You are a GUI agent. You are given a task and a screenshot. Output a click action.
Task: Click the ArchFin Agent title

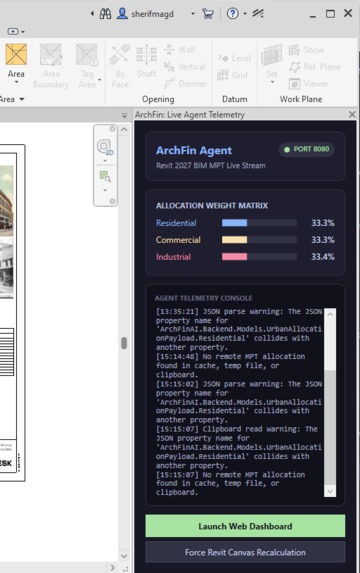[194, 150]
